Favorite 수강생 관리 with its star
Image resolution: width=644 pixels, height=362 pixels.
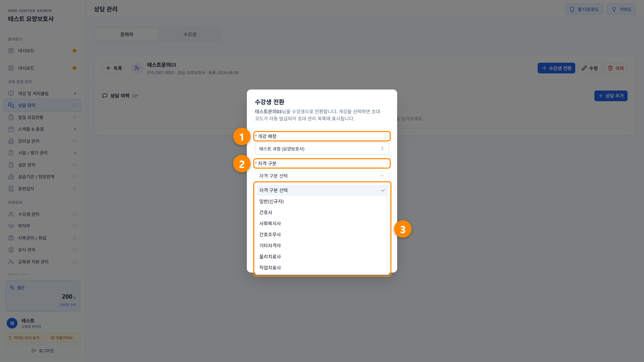(74, 214)
